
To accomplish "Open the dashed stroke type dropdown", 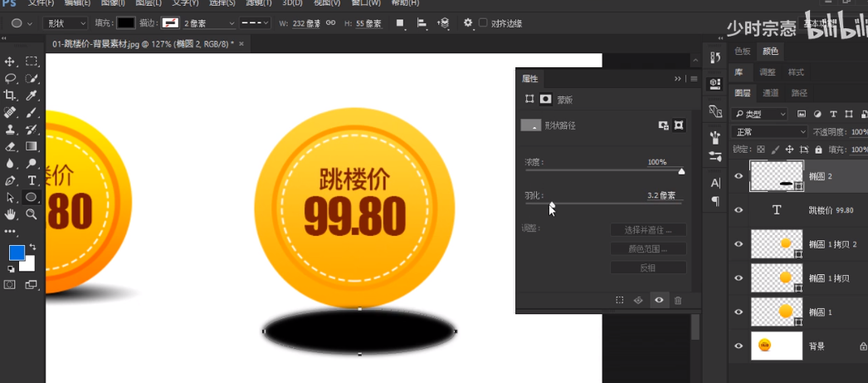I will coord(255,23).
